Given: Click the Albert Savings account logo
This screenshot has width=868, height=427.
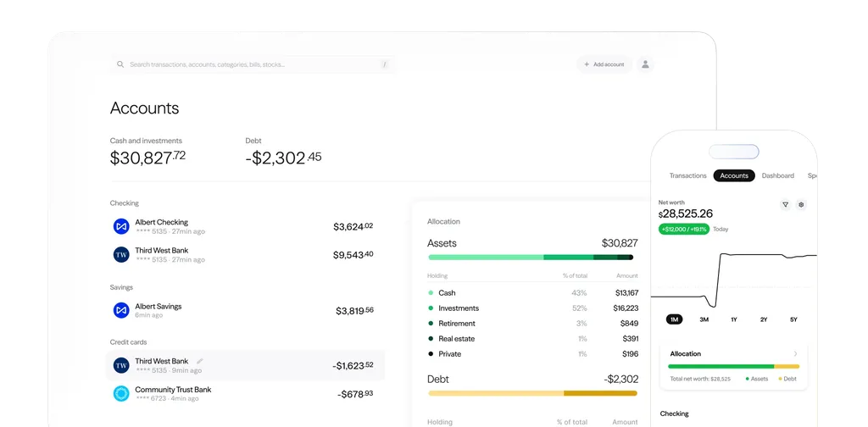Looking at the screenshot, I should (x=121, y=310).
